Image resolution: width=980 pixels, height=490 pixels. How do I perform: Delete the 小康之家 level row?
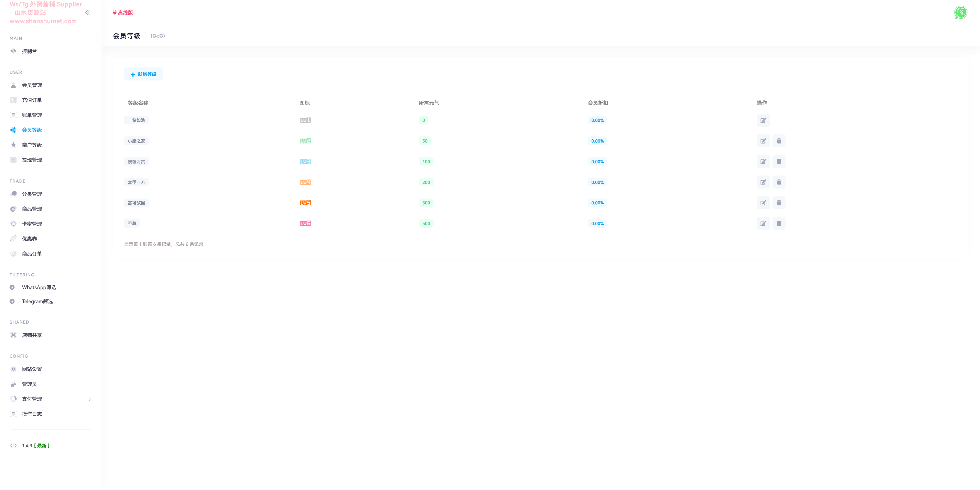coord(779,141)
